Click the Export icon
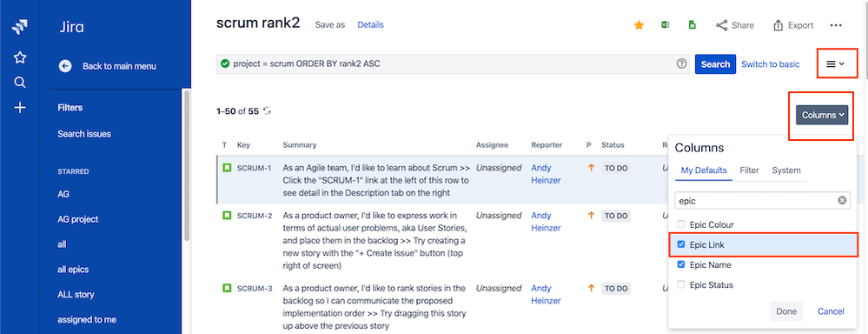The image size is (868, 334). click(778, 25)
